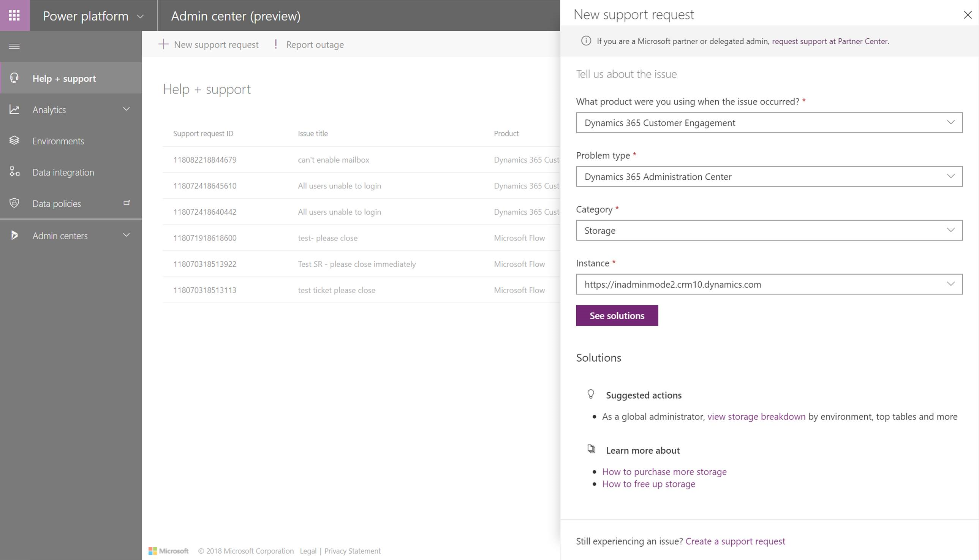Expand the Admin centers chevron
979x560 pixels.
click(x=126, y=235)
